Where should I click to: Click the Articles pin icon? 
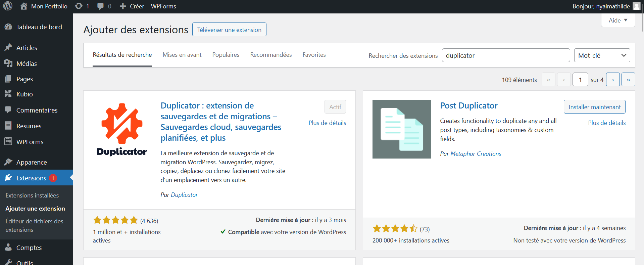pos(8,47)
